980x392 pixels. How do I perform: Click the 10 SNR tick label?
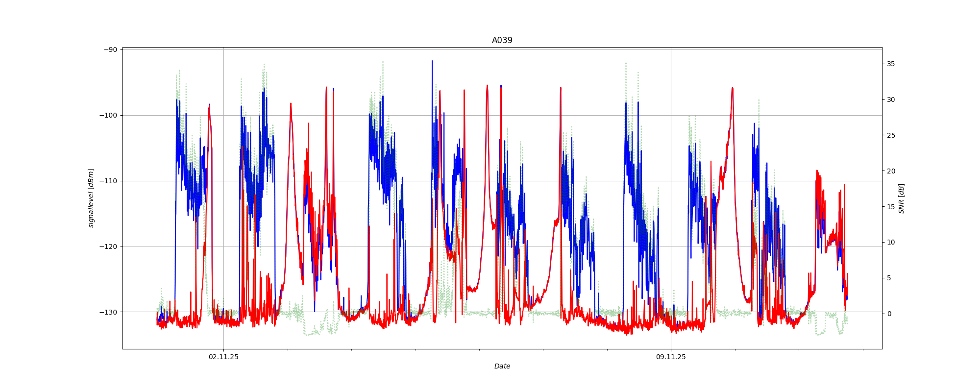(890, 243)
